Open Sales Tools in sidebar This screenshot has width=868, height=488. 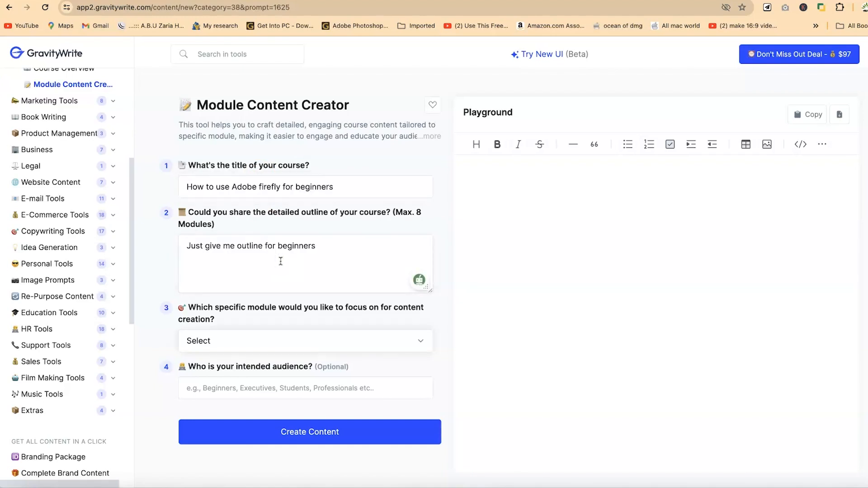pos(41,361)
